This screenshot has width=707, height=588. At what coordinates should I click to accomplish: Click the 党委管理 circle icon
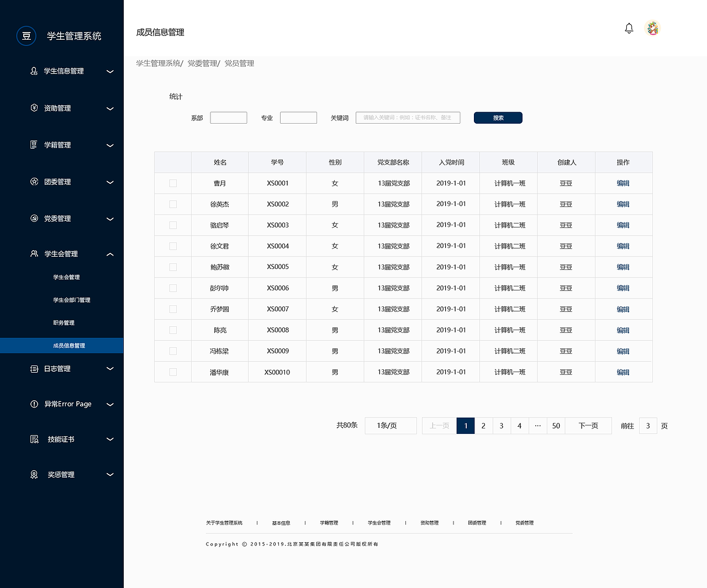click(x=34, y=219)
